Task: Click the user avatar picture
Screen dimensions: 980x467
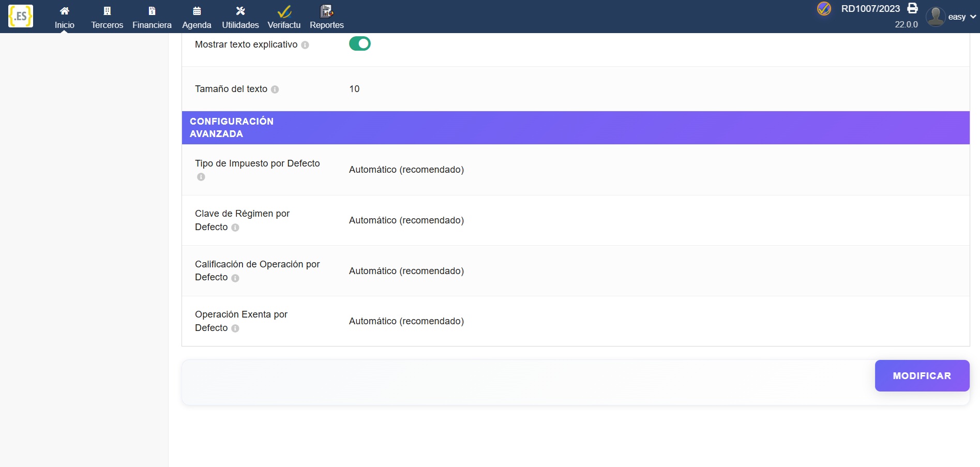Action: point(935,17)
